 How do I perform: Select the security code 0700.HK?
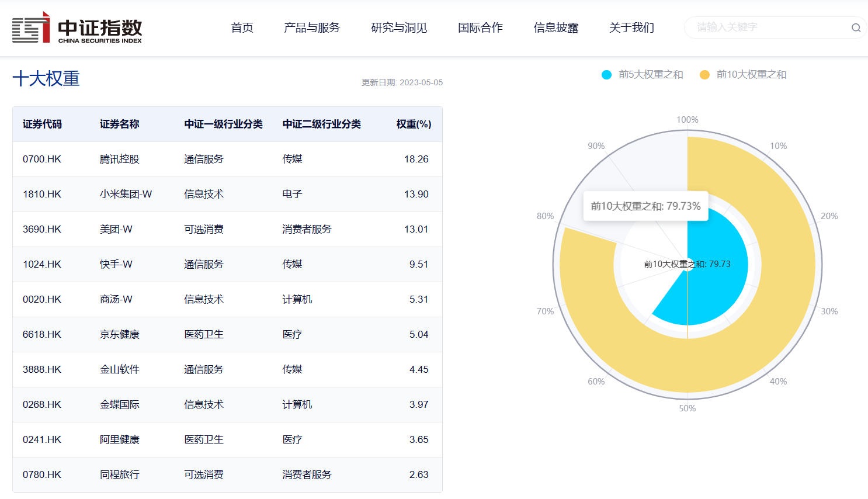click(42, 159)
